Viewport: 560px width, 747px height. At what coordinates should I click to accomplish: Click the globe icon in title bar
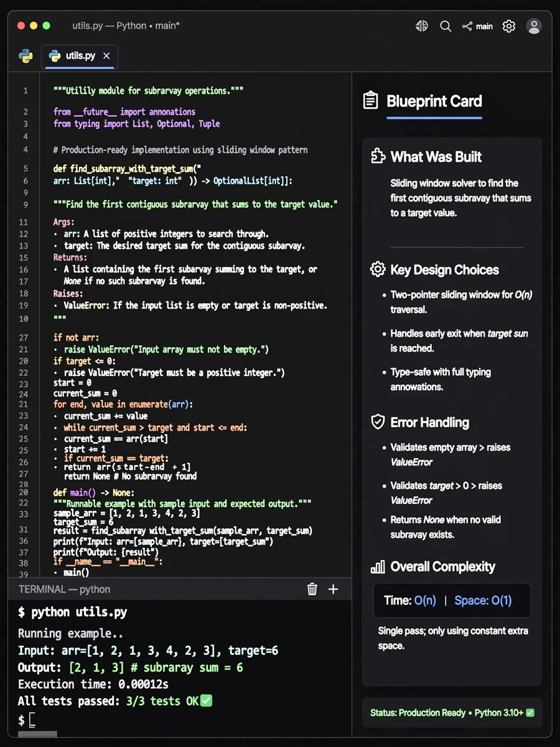click(x=422, y=26)
